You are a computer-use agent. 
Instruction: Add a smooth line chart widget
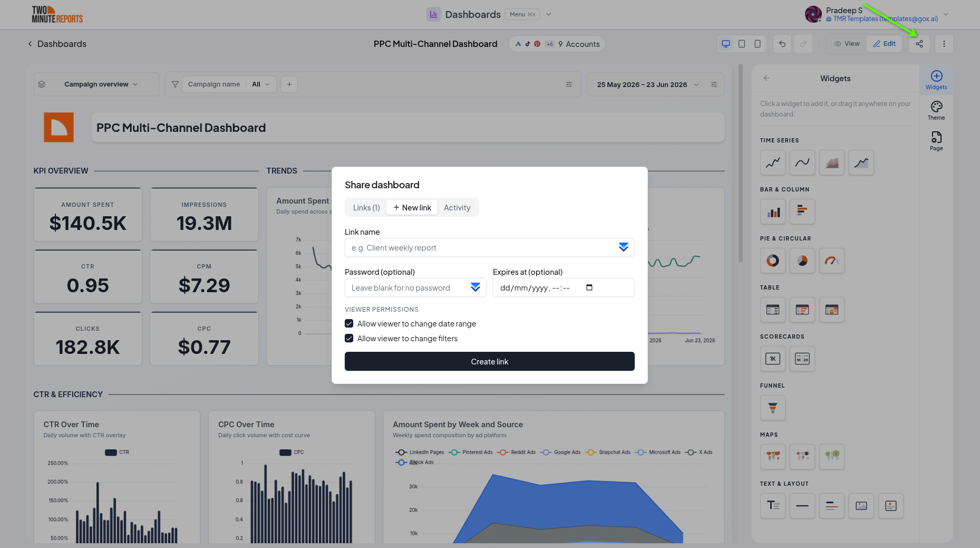click(802, 162)
